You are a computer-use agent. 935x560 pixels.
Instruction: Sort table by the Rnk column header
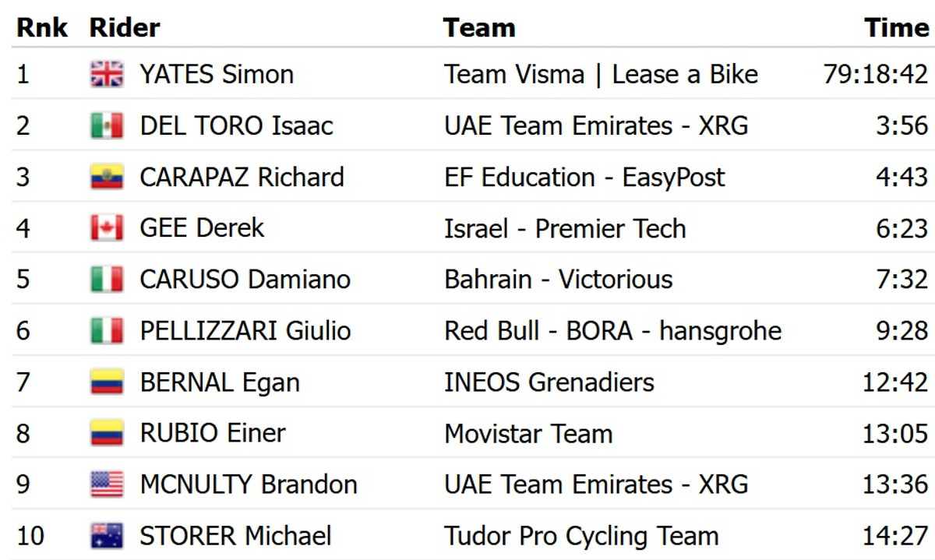[42, 28]
